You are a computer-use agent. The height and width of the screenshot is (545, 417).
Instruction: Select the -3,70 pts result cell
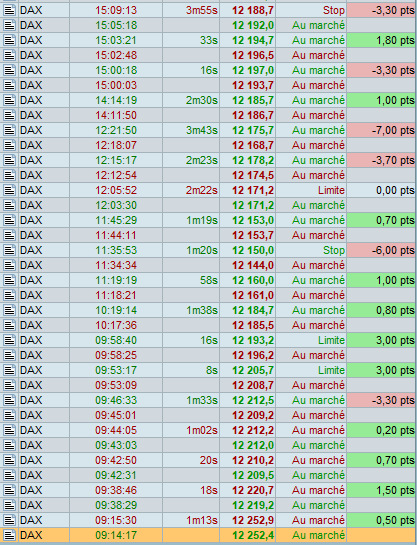tap(381, 160)
